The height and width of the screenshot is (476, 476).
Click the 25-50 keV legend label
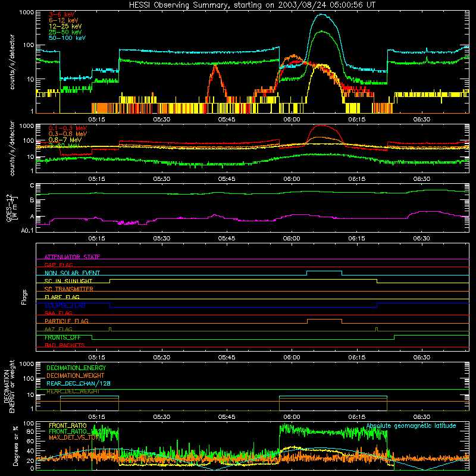tap(65, 32)
